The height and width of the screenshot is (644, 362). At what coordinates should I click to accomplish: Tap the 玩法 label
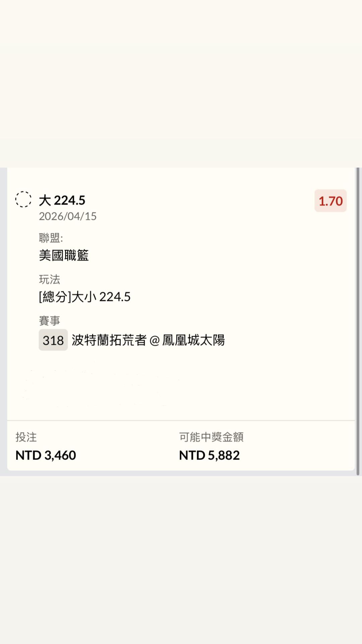[x=50, y=279]
